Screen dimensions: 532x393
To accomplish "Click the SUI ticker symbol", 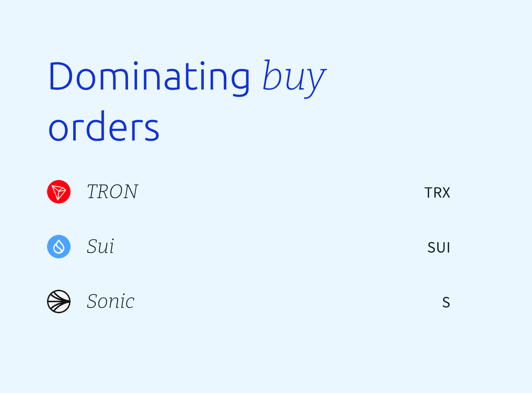I will click(439, 248).
